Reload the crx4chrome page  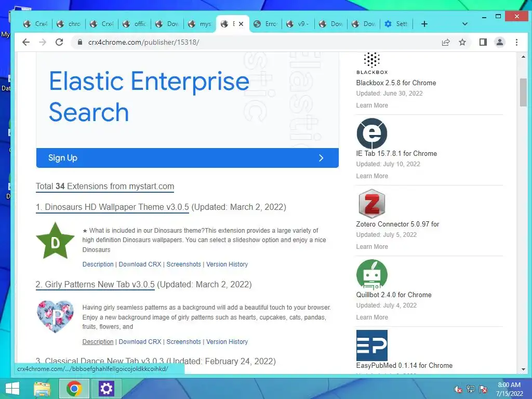[x=59, y=42]
